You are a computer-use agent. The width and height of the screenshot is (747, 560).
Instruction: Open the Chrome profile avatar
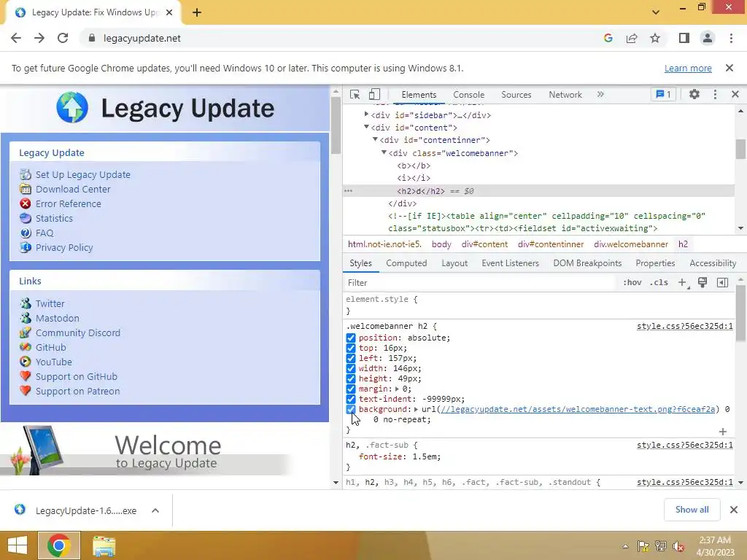pyautogui.click(x=708, y=38)
